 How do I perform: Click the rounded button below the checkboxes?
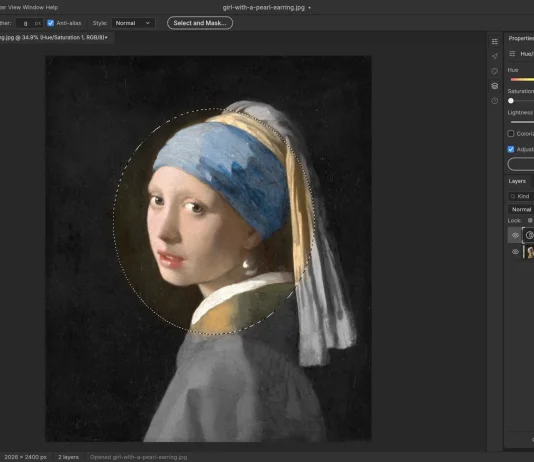tap(521, 164)
